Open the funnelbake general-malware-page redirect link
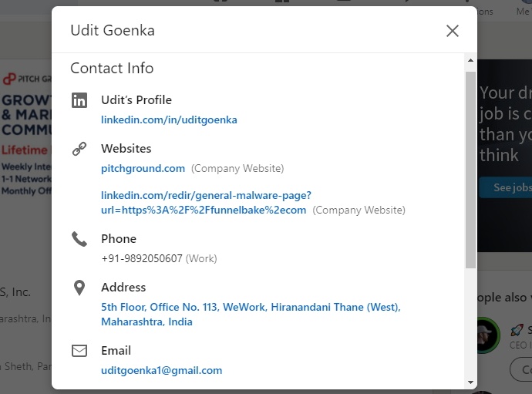This screenshot has width=532, height=394. pyautogui.click(x=206, y=203)
